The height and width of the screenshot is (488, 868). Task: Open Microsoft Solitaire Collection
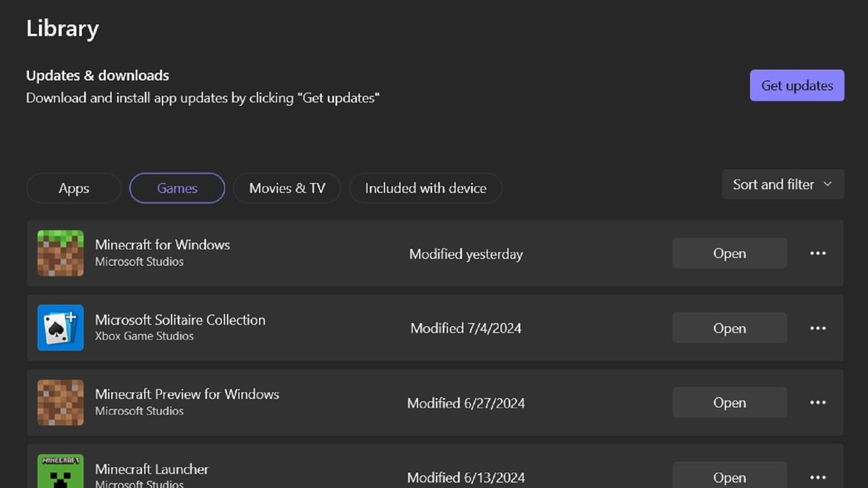[729, 328]
